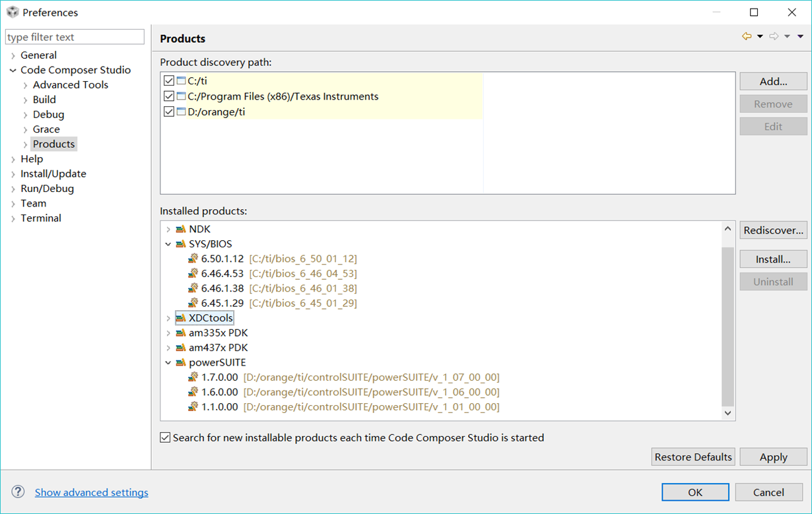
Task: Expand the Run/Debug node
Action: (13, 189)
